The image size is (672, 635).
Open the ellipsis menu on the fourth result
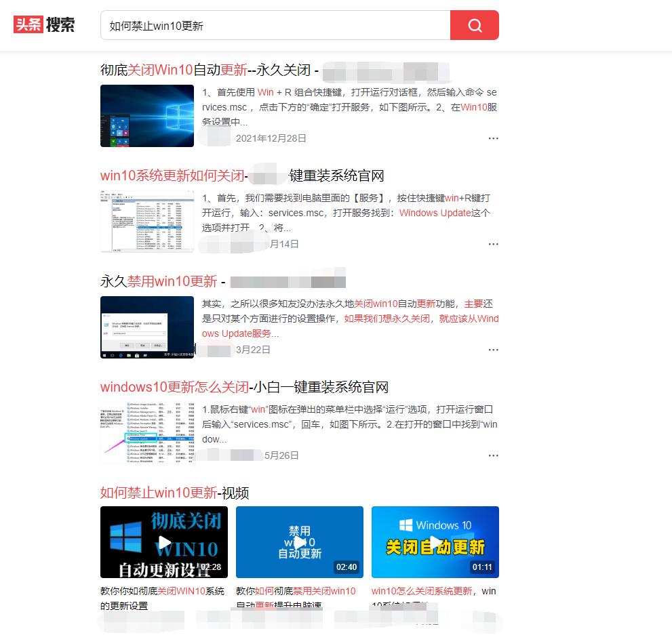point(493,455)
